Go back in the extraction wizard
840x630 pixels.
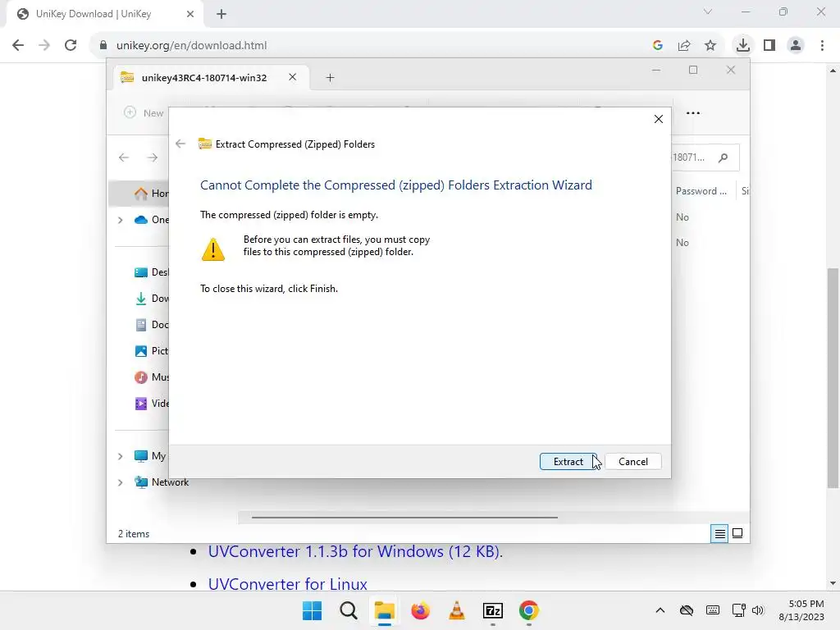[180, 144]
